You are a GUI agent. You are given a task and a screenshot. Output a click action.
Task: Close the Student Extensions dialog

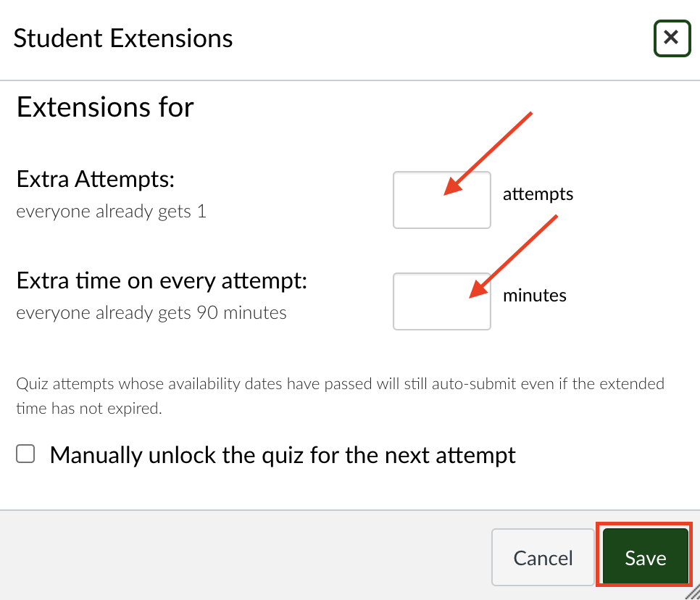672,38
